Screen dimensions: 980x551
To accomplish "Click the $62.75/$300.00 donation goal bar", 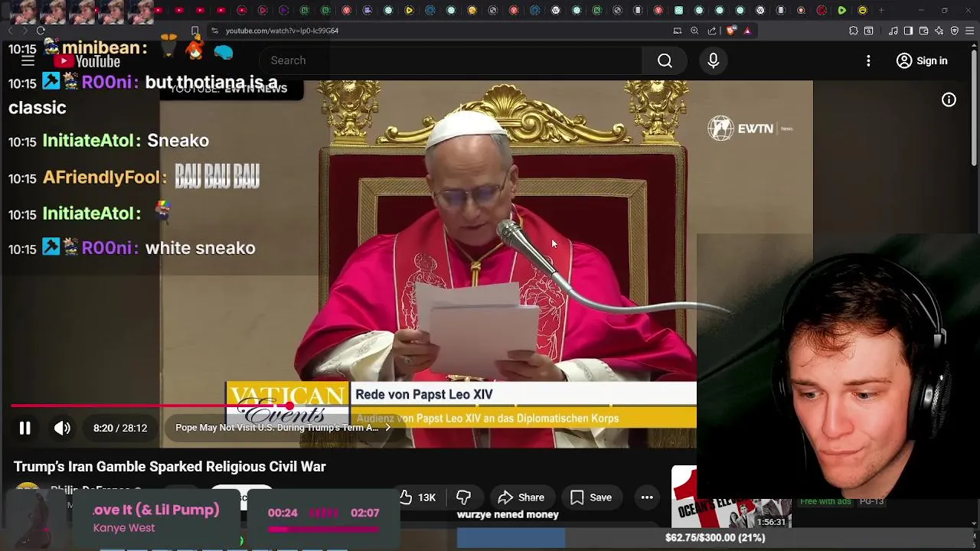I will click(714, 537).
